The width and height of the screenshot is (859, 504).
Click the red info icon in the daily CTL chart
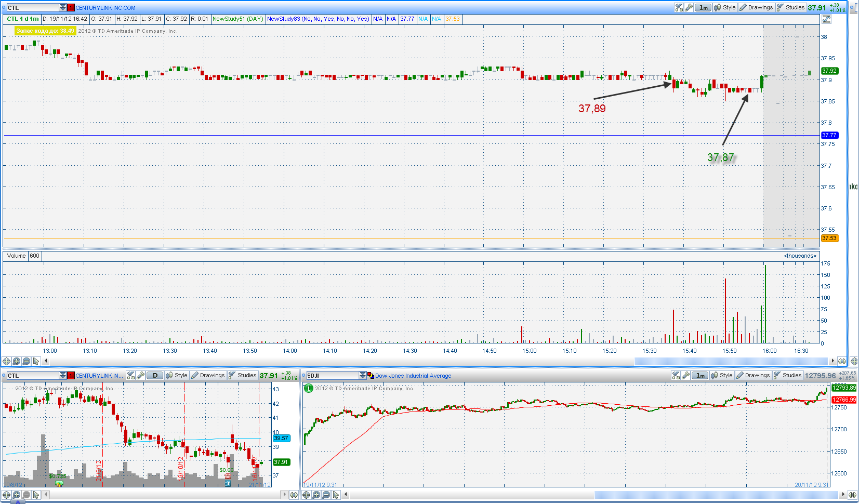71,375
